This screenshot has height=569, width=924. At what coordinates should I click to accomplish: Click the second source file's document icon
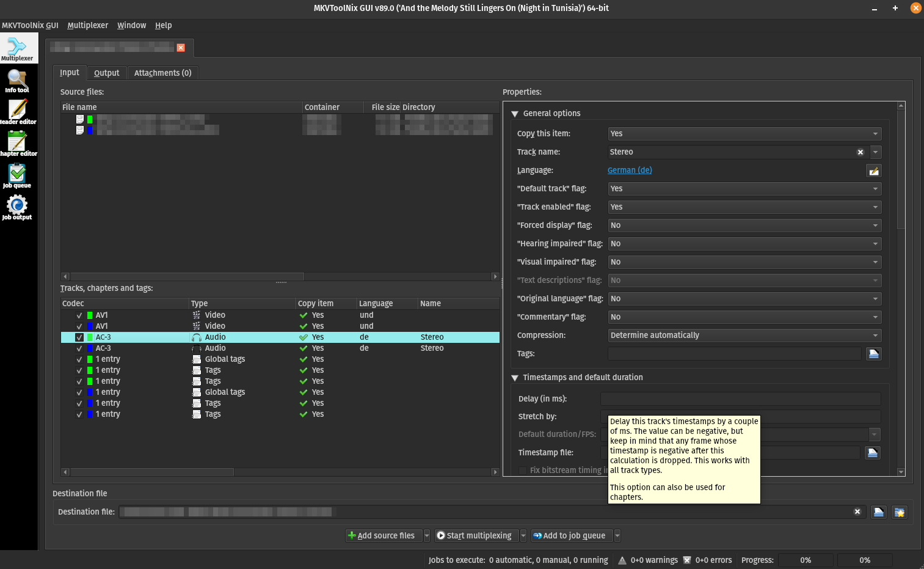coord(79,130)
